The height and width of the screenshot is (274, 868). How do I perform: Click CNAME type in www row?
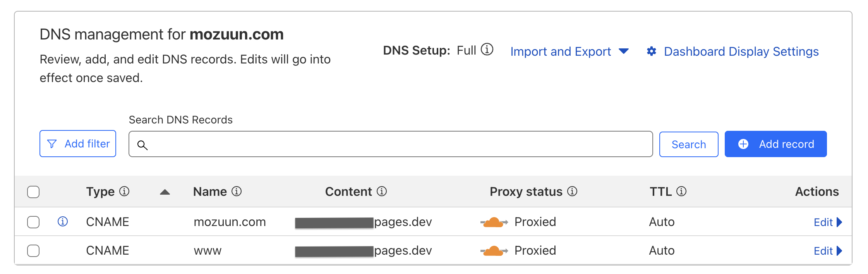(107, 250)
